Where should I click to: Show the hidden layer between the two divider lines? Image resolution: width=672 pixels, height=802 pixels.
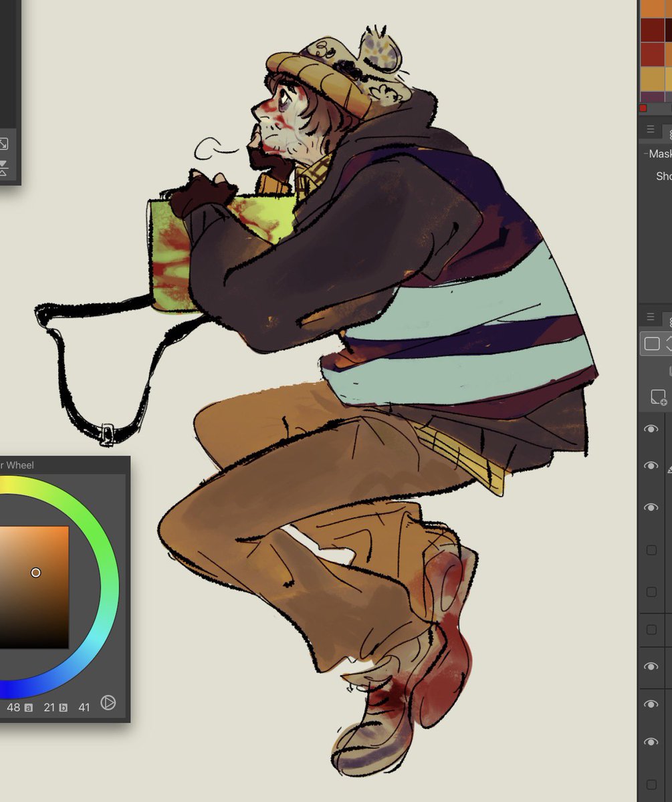click(651, 630)
